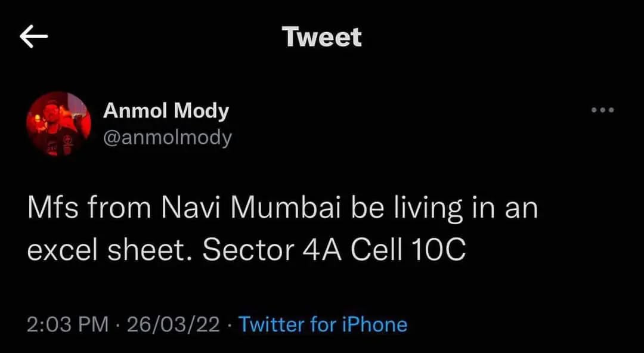Click the word Mfs starting the tweet

coord(52,211)
